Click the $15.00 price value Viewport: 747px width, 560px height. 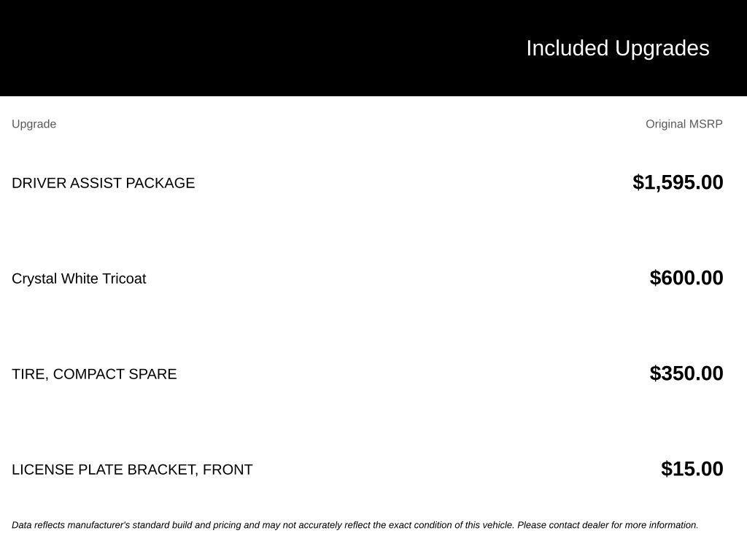click(692, 469)
